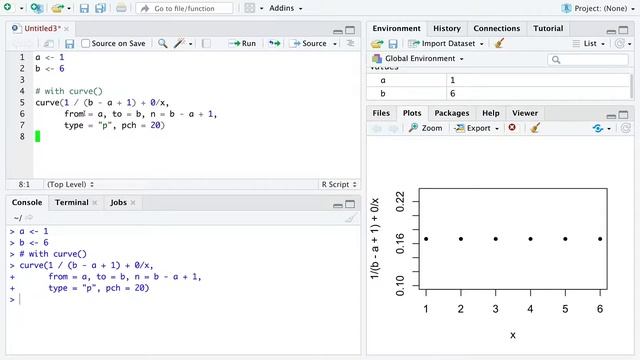Click the environment search field
This screenshot has height=360, width=640.
tap(587, 60)
